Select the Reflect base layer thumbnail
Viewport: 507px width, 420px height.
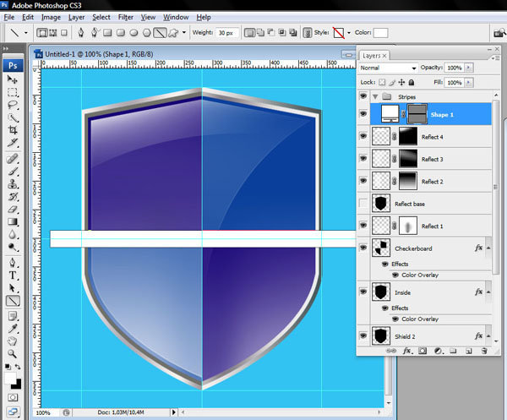coord(381,204)
